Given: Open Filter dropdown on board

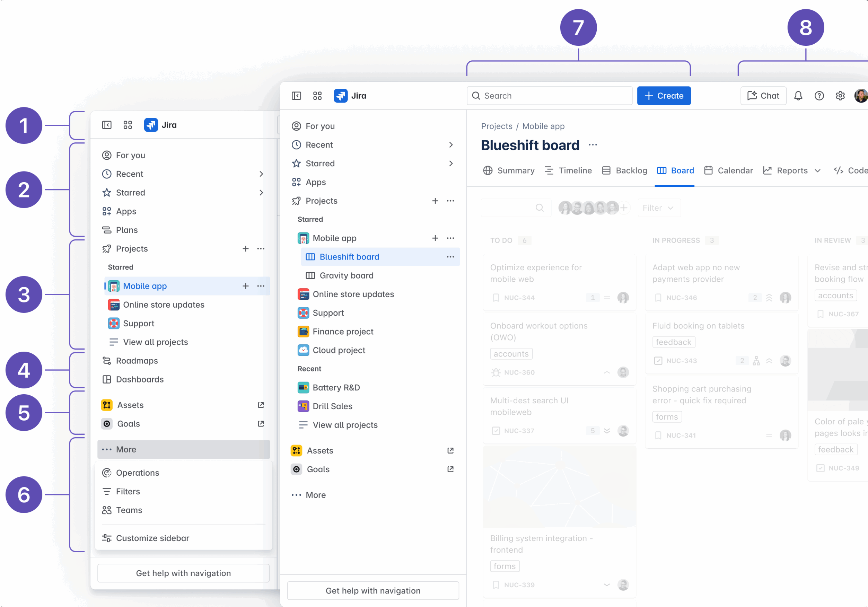Looking at the screenshot, I should (659, 208).
